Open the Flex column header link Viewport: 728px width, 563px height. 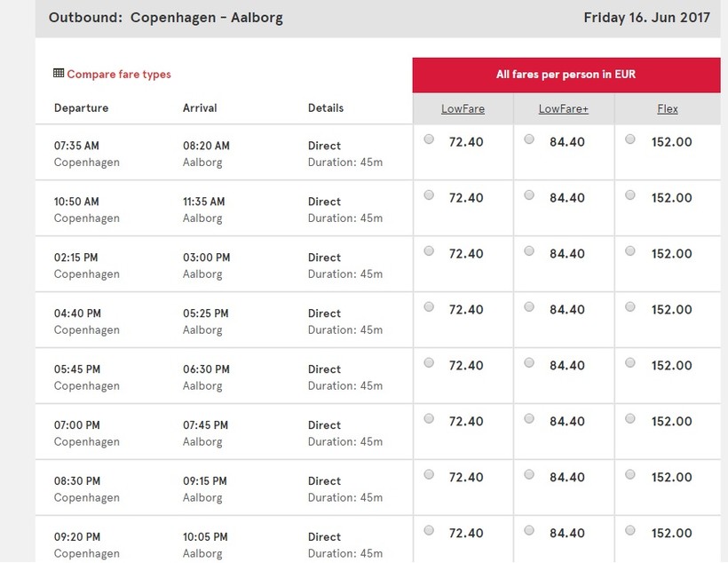click(x=668, y=109)
